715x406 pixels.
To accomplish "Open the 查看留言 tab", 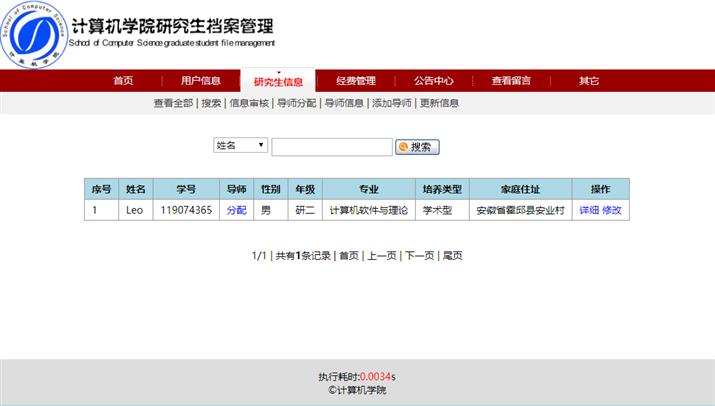I will click(511, 81).
